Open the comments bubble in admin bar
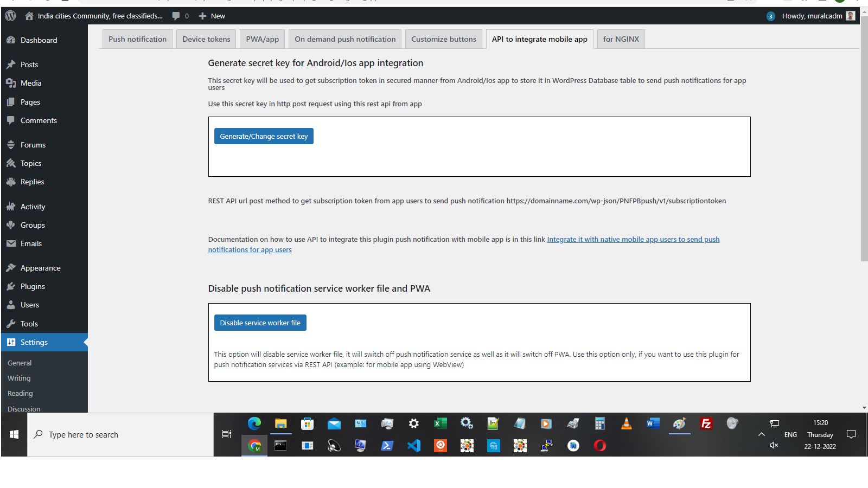 (180, 16)
